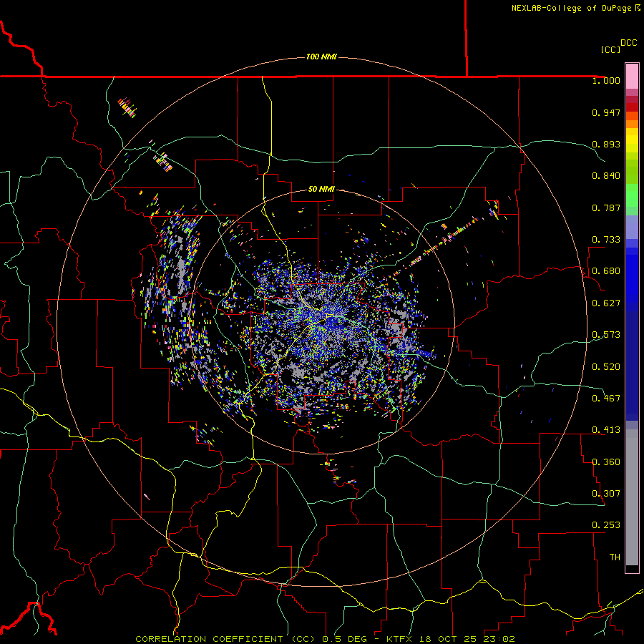Pick the bright green segment of color bar
This screenshot has width=644, height=644.
coord(632,195)
